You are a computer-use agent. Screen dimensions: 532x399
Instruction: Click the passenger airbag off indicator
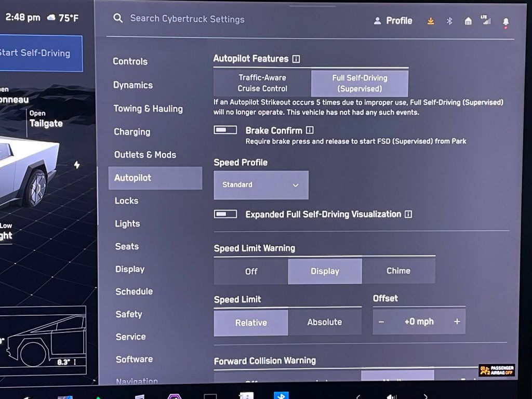497,370
